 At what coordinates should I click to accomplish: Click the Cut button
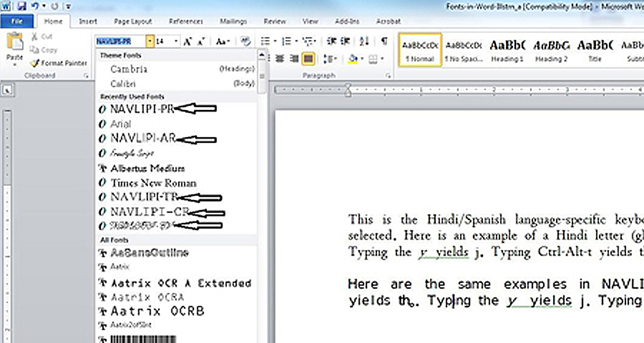pos(42,36)
